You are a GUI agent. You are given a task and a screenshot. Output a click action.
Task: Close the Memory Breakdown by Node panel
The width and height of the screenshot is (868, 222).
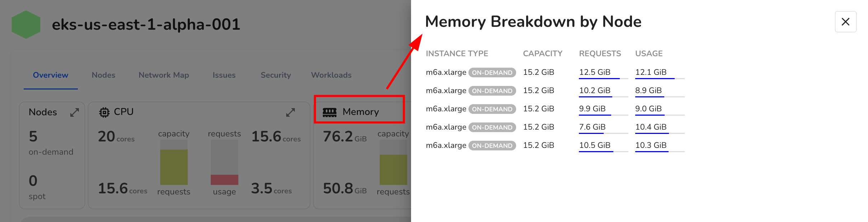click(845, 22)
